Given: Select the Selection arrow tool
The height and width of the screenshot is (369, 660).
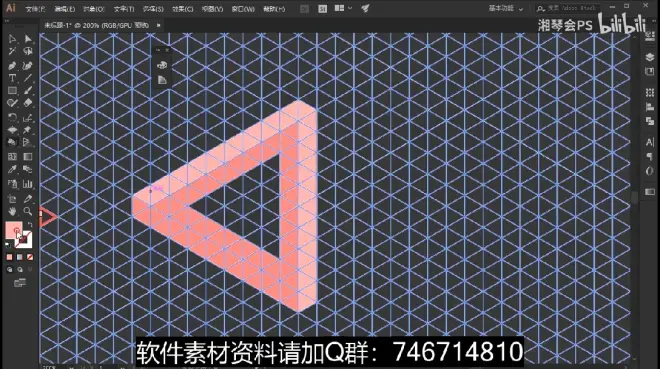Looking at the screenshot, I should click(x=12, y=39).
